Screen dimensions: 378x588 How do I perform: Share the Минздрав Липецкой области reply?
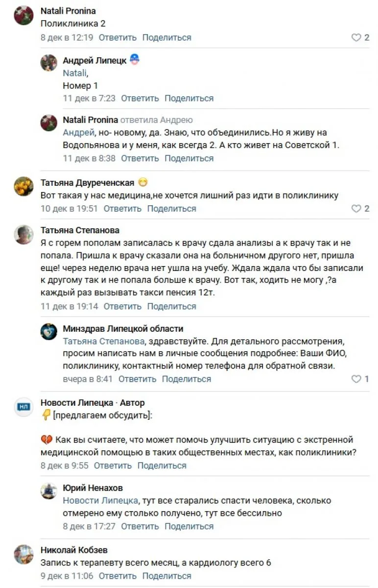click(x=187, y=379)
